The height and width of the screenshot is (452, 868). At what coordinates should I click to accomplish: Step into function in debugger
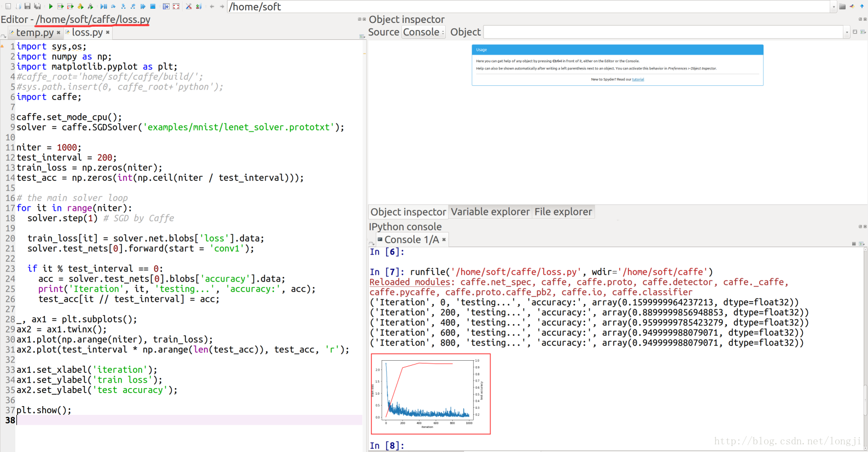point(123,7)
